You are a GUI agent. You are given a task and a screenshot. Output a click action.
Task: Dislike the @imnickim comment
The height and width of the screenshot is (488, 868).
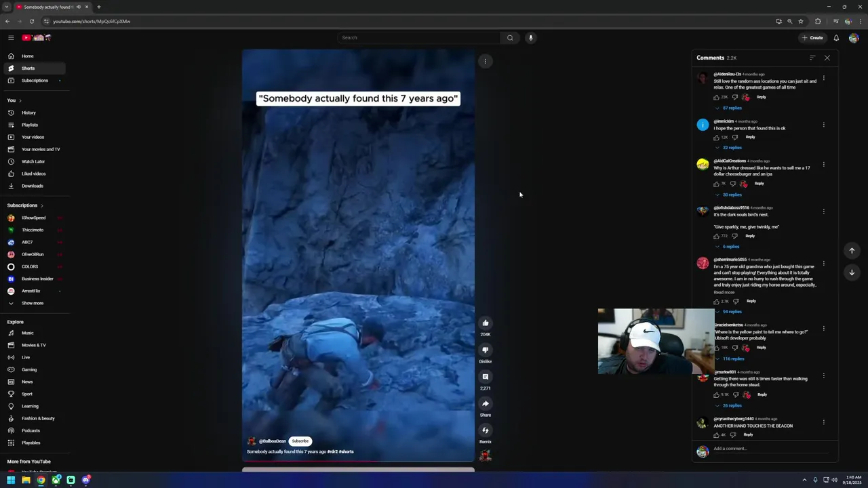[734, 137]
